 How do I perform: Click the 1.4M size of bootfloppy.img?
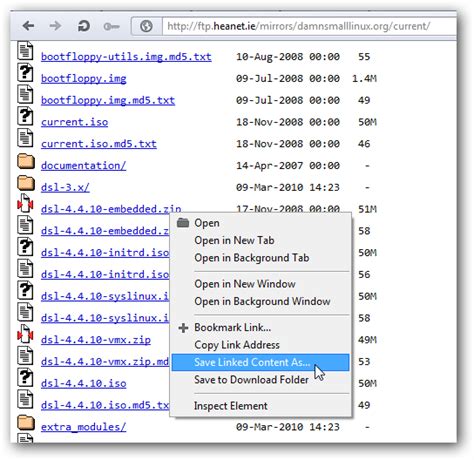click(x=364, y=79)
